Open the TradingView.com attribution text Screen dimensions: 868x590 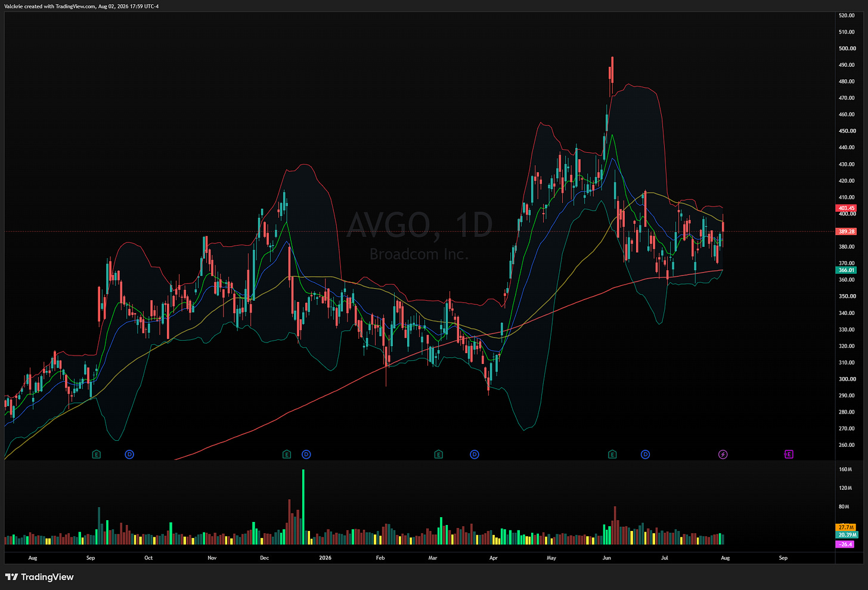pyautogui.click(x=81, y=6)
